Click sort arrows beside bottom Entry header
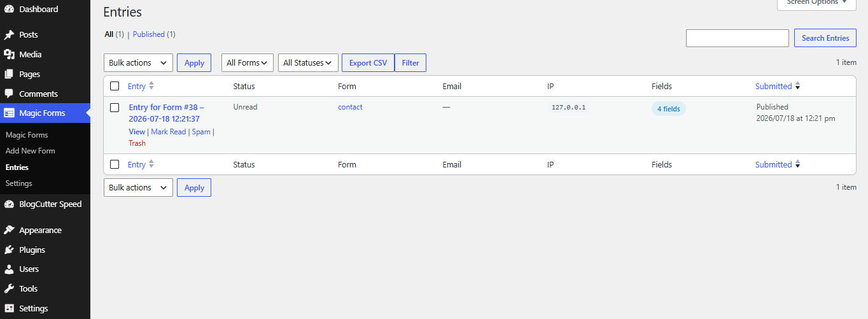This screenshot has width=868, height=319. coord(151,164)
